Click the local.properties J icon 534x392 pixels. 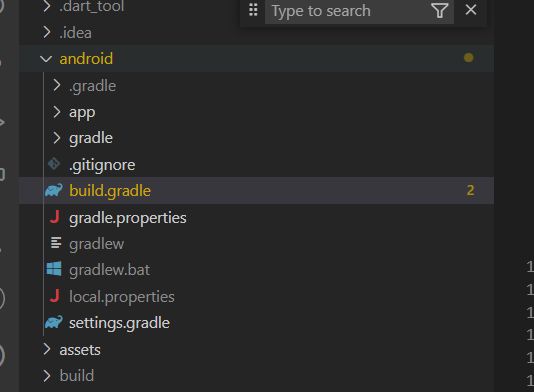55,296
